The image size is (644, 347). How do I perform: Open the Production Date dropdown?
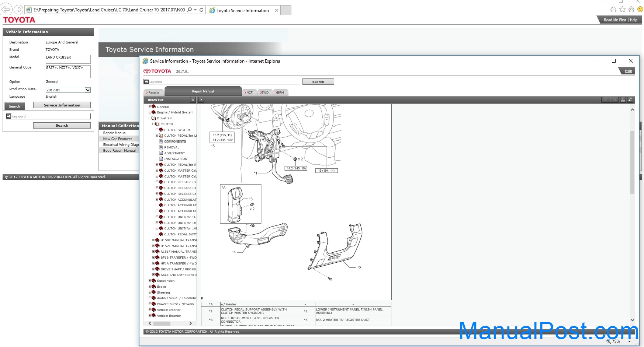88,90
